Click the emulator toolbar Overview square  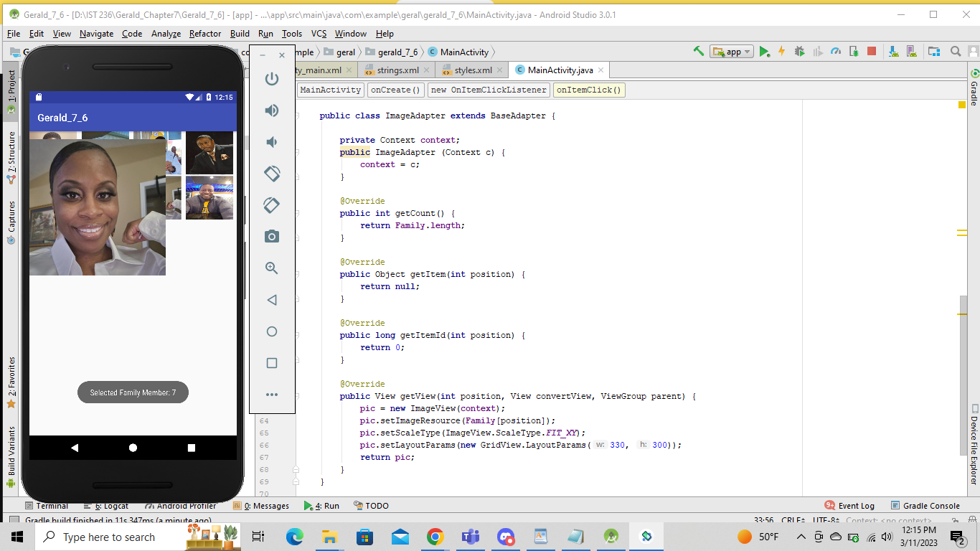(x=272, y=363)
